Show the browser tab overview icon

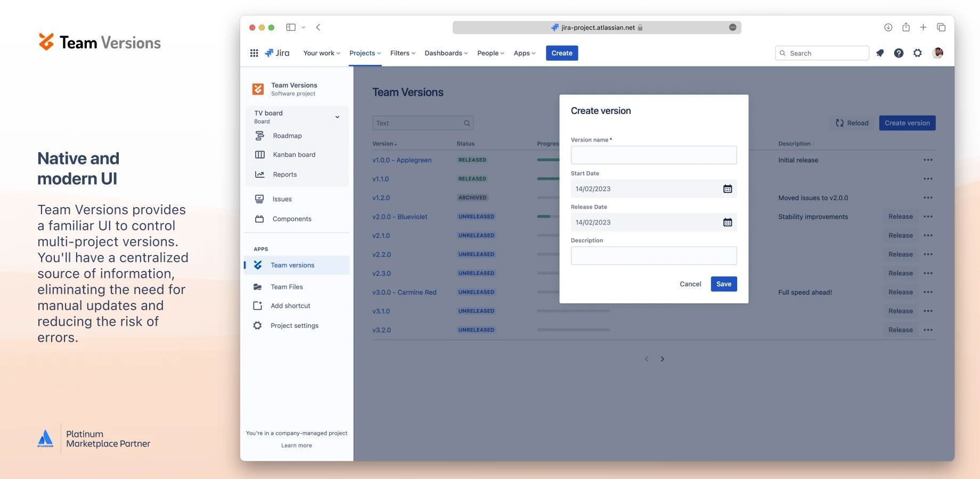click(x=941, y=27)
